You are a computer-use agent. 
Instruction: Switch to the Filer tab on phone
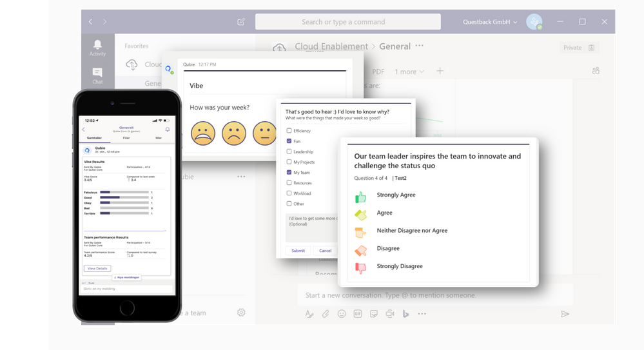pyautogui.click(x=126, y=138)
